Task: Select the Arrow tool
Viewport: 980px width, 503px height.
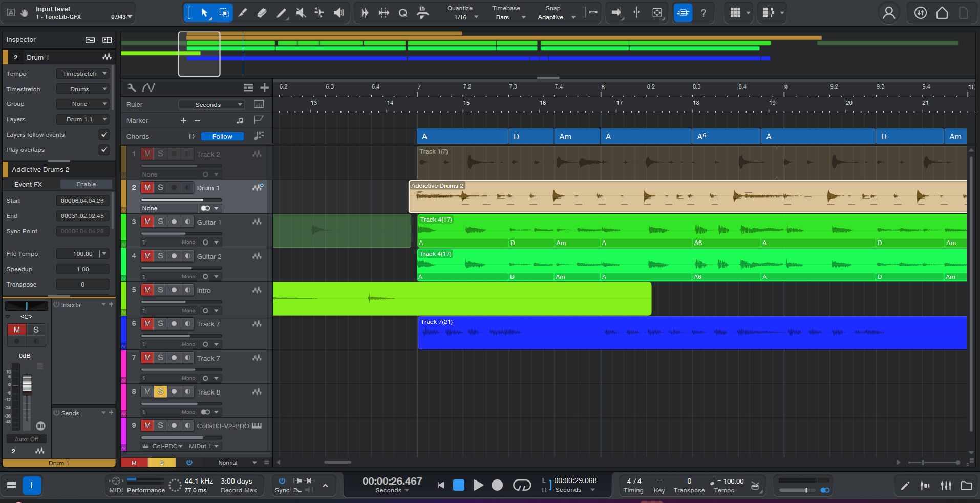Action: [204, 13]
